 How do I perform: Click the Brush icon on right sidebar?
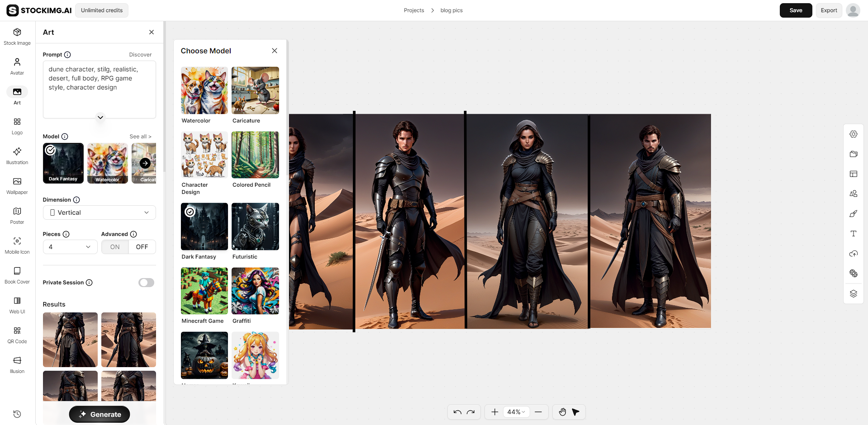click(x=853, y=214)
